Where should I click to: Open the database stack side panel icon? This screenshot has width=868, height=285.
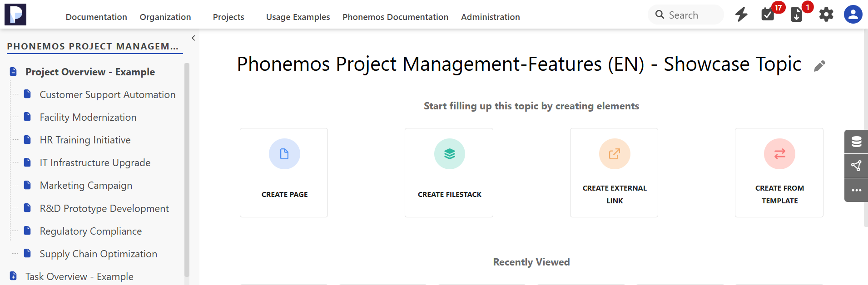856,142
